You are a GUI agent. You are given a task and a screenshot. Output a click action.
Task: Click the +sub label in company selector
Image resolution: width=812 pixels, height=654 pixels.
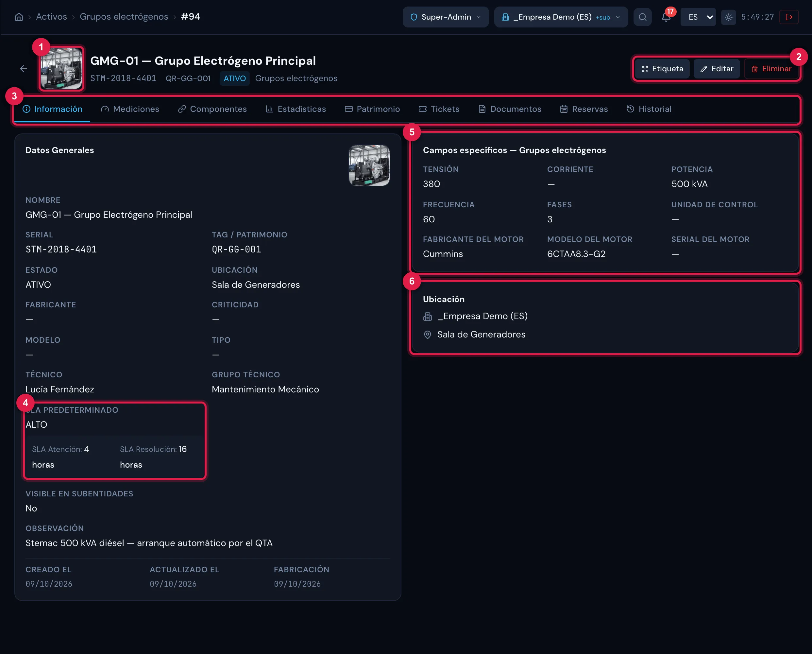coord(602,18)
